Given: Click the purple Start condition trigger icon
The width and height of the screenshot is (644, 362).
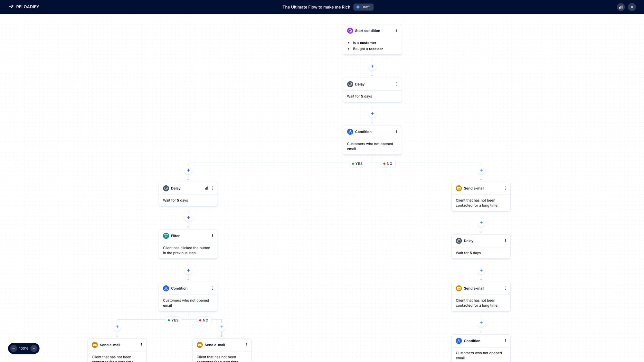Looking at the screenshot, I should [350, 31].
